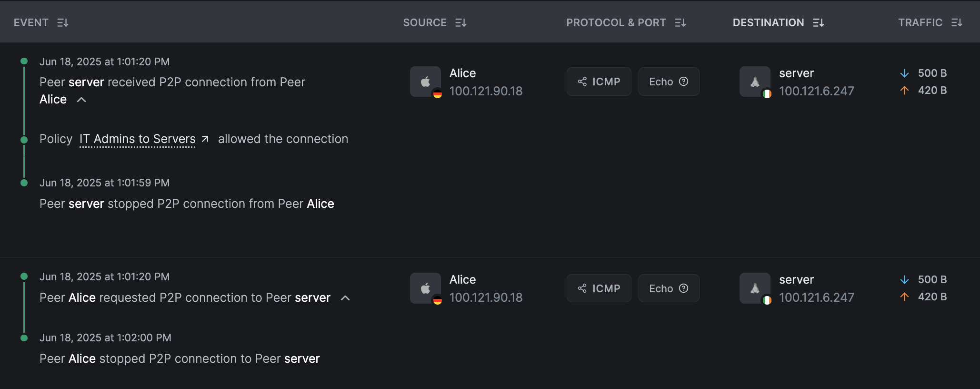
Task: Toggle sorting on the SOURCE column
Action: tap(460, 22)
